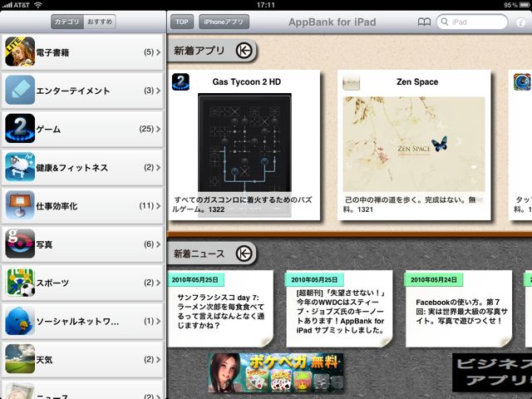Expand 健康&フィットネス (2) chevron
The height and width of the screenshot is (399, 532).
pyautogui.click(x=159, y=167)
